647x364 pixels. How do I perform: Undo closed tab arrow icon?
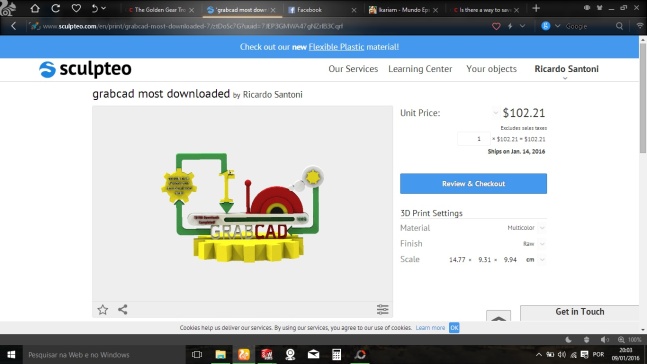click(x=94, y=8)
